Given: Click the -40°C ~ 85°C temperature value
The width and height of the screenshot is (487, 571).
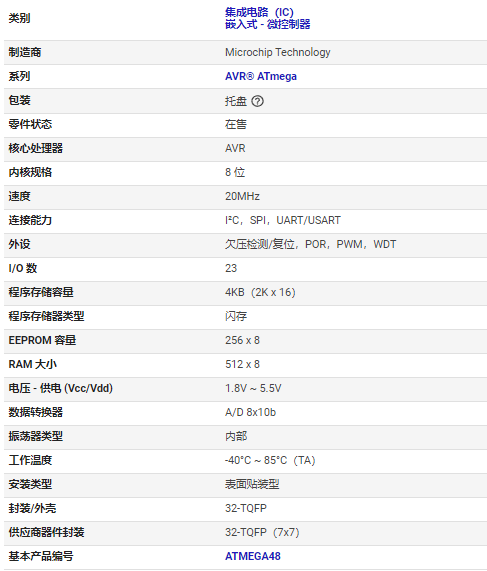Looking at the screenshot, I should point(270,460).
